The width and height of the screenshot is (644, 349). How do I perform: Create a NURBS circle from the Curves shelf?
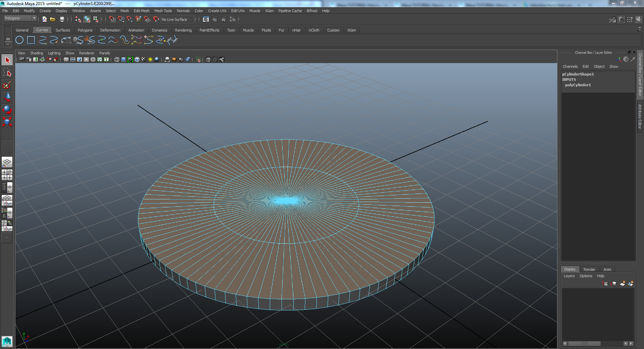point(19,40)
